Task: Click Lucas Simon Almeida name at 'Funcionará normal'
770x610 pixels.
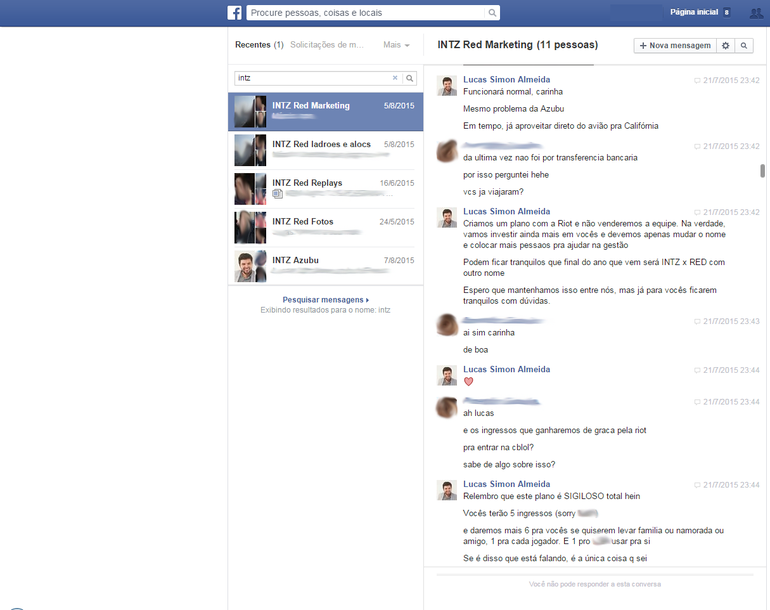Action: click(x=506, y=80)
